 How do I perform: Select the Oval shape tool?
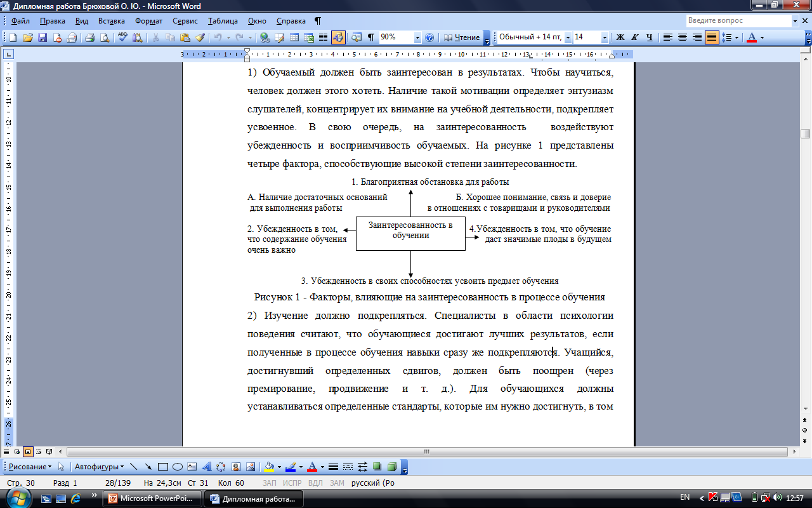pos(178,467)
